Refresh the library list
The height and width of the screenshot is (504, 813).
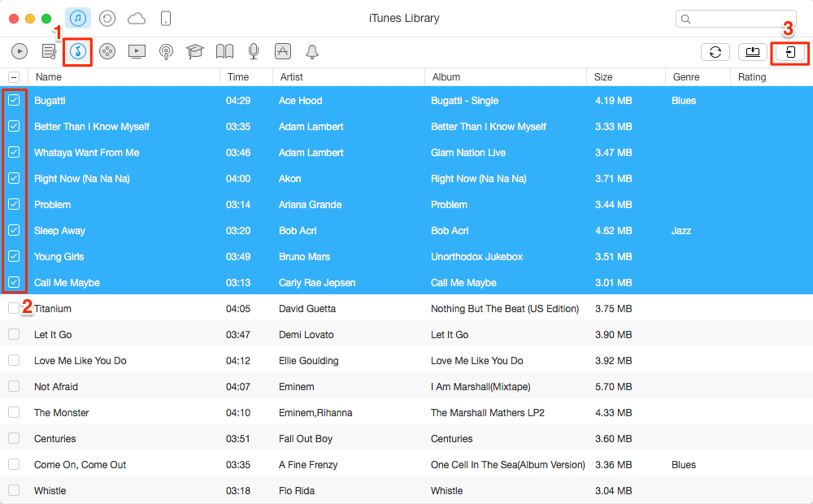tap(715, 52)
